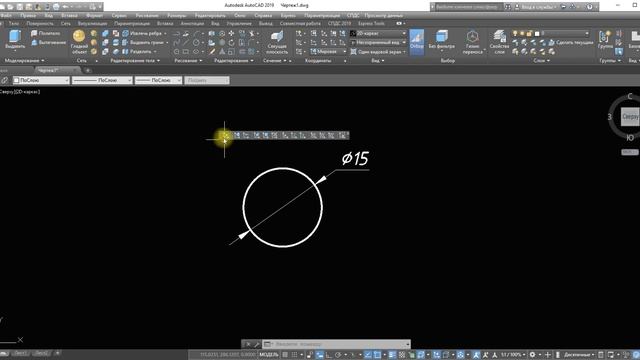Viewport: 640px width, 360px height.
Task: Toggle snap mode in status bar
Action: (x=294, y=355)
